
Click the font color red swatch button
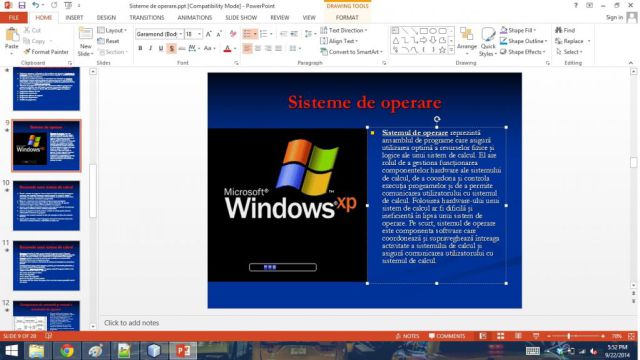tap(227, 49)
